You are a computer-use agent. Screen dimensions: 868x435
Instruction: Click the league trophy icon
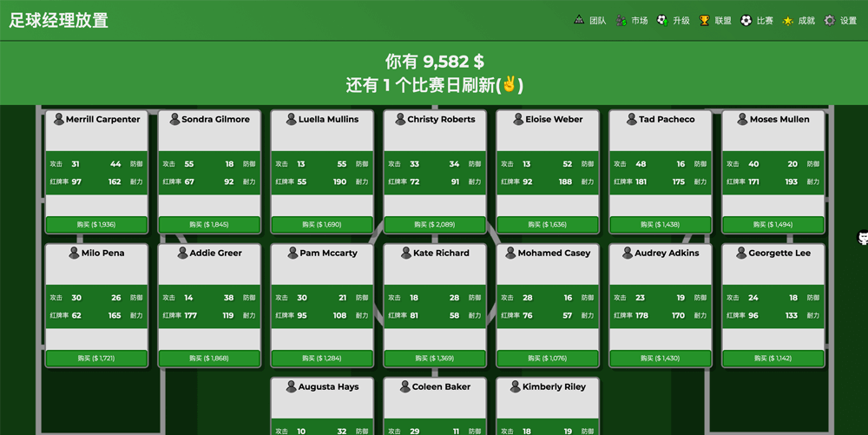(x=704, y=21)
